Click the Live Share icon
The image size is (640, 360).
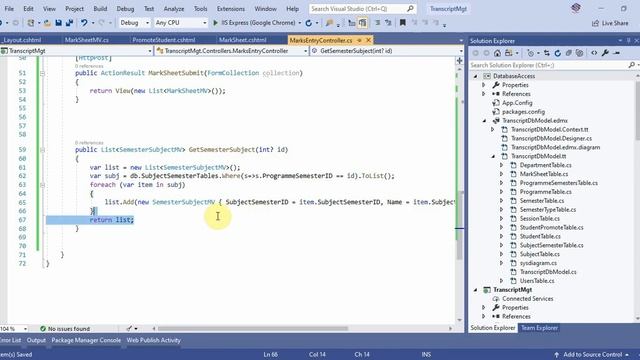596,23
